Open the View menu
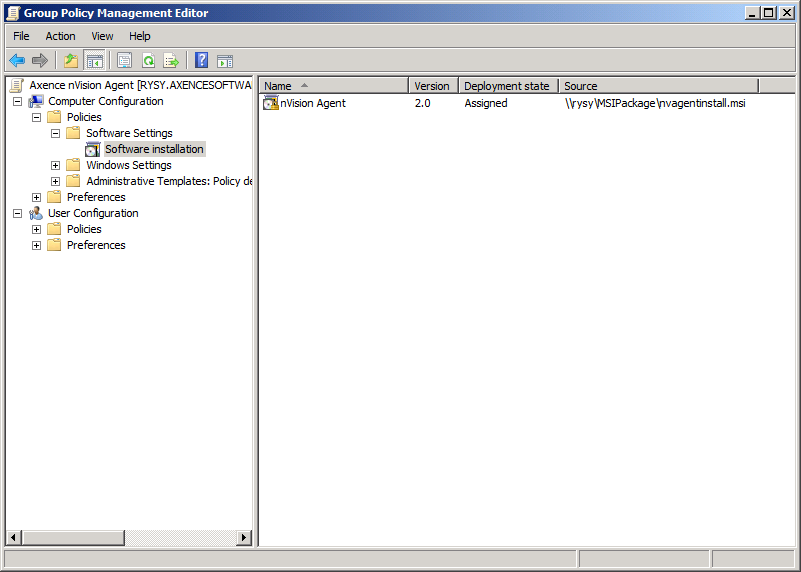Image resolution: width=801 pixels, height=572 pixels. (102, 36)
